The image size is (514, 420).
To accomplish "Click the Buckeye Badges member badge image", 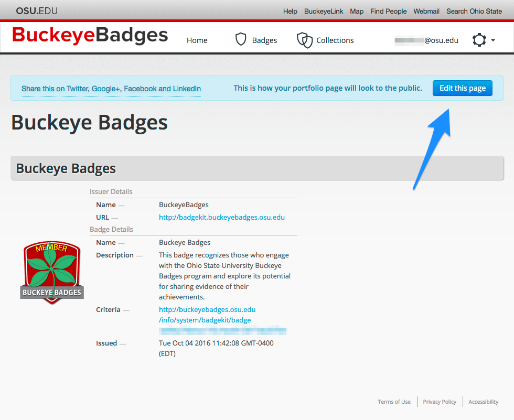I will coord(52,273).
